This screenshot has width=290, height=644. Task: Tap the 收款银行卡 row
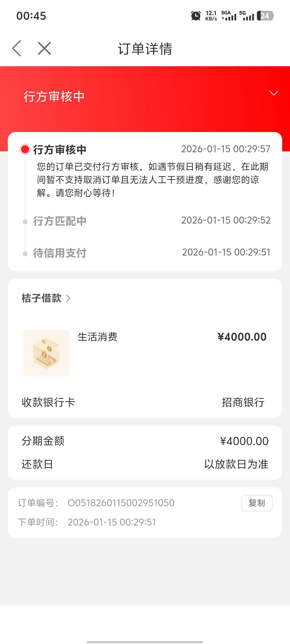(x=145, y=402)
